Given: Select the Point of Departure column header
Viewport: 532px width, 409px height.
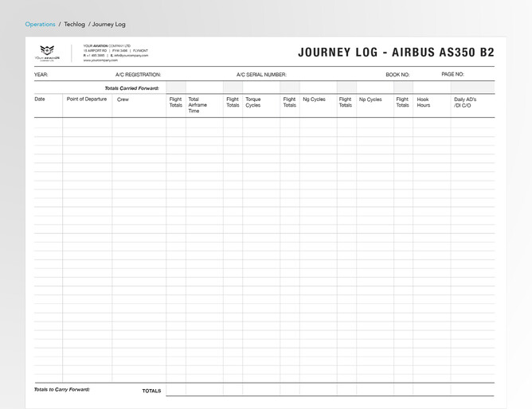Looking at the screenshot, I should point(87,99).
